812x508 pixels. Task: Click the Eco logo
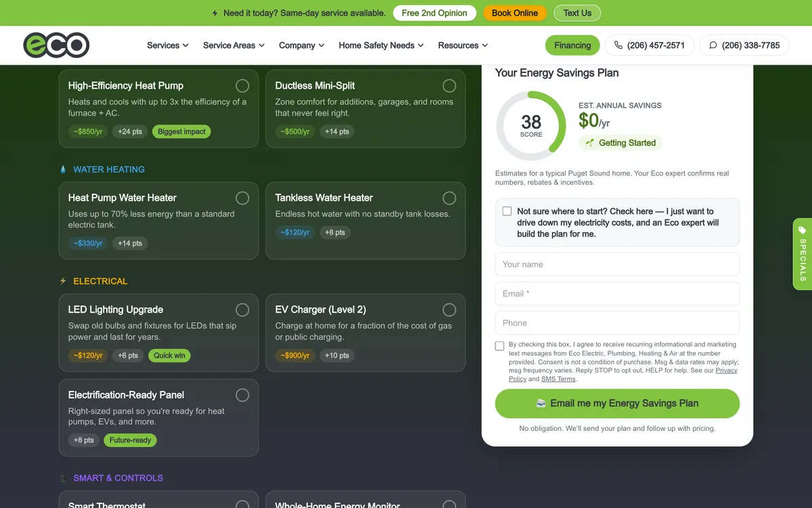pos(57,45)
